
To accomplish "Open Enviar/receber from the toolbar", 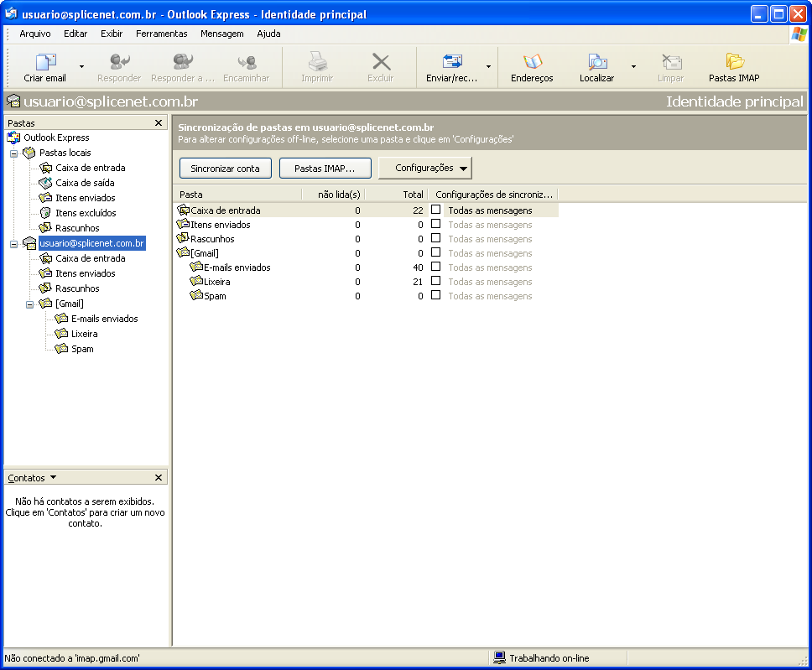I will [x=452, y=61].
